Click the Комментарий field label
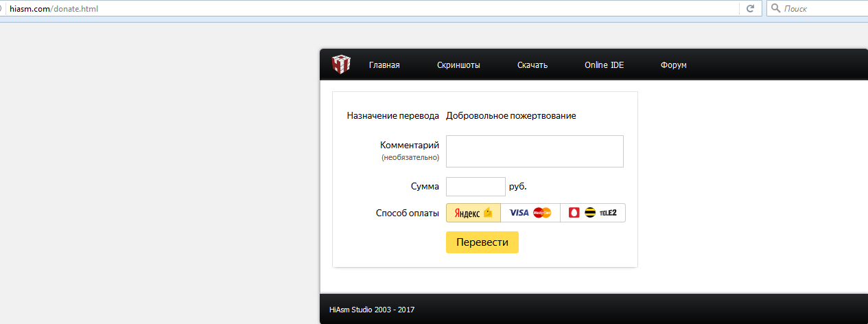Viewport: 868px width, 324px height. pyautogui.click(x=409, y=145)
